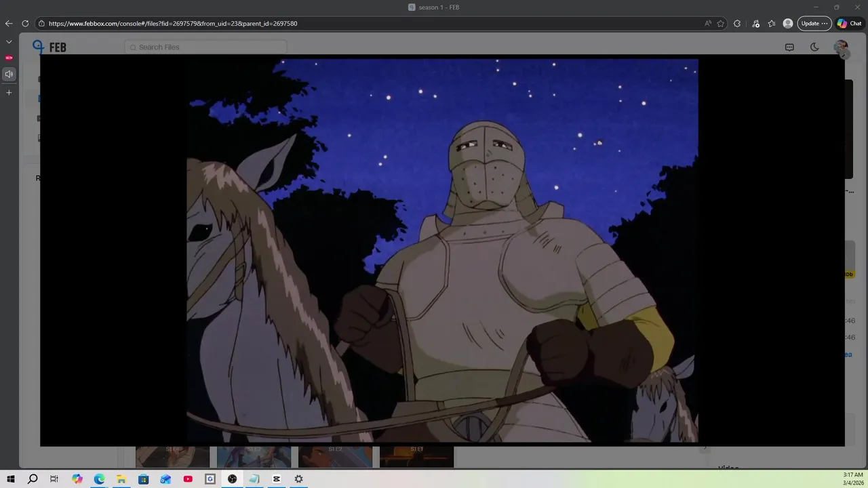Open the Windows Start menu
Image resolution: width=868 pixels, height=488 pixels.
tap(11, 479)
